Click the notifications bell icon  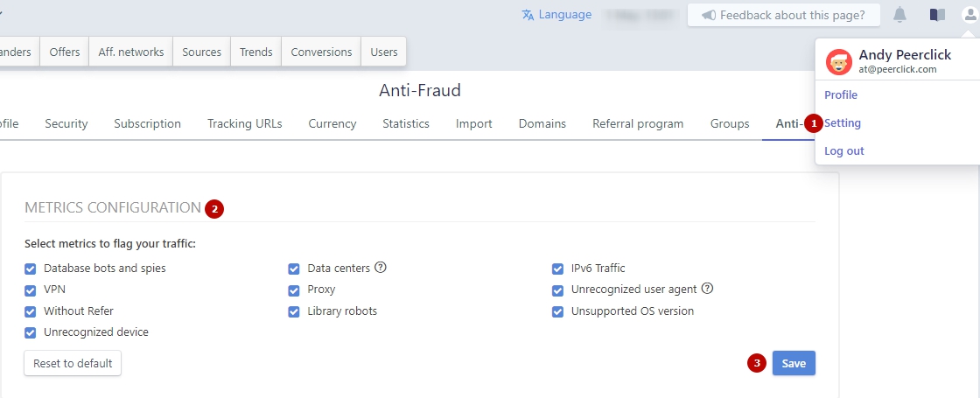pyautogui.click(x=899, y=15)
